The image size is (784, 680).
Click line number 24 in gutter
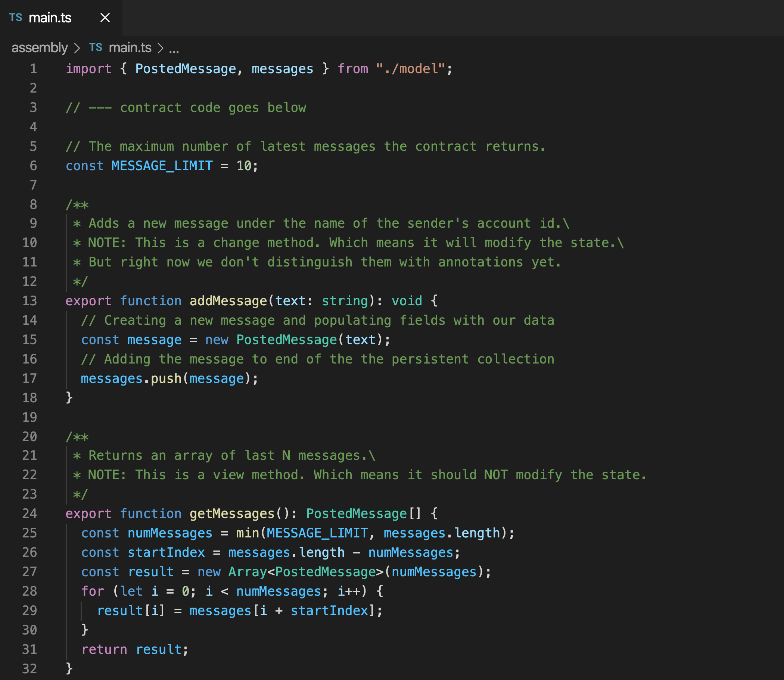point(29,514)
